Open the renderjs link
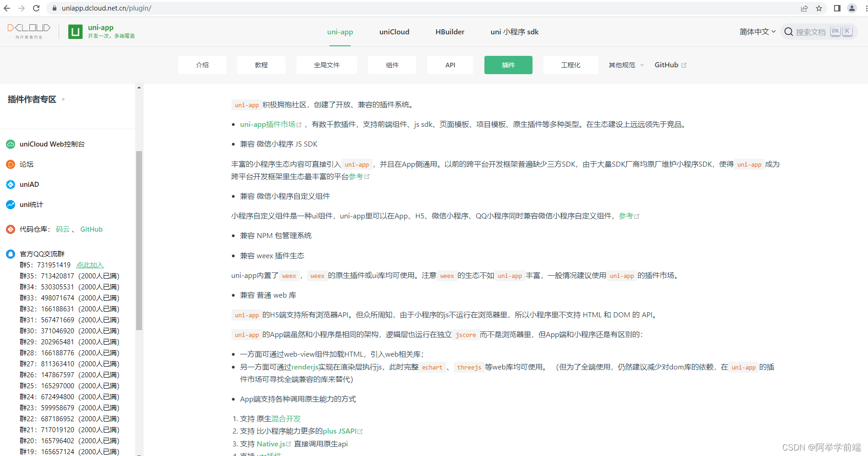Image resolution: width=868 pixels, height=456 pixels. point(305,367)
